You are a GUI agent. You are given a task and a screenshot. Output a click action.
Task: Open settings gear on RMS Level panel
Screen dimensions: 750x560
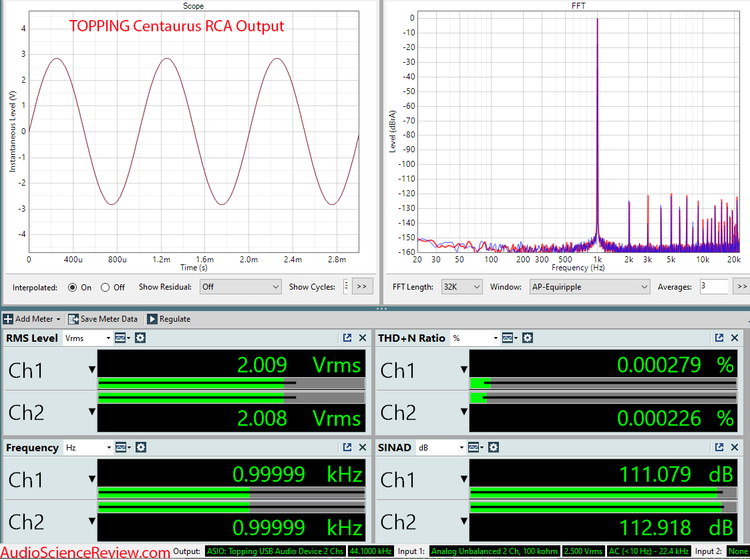click(x=140, y=338)
